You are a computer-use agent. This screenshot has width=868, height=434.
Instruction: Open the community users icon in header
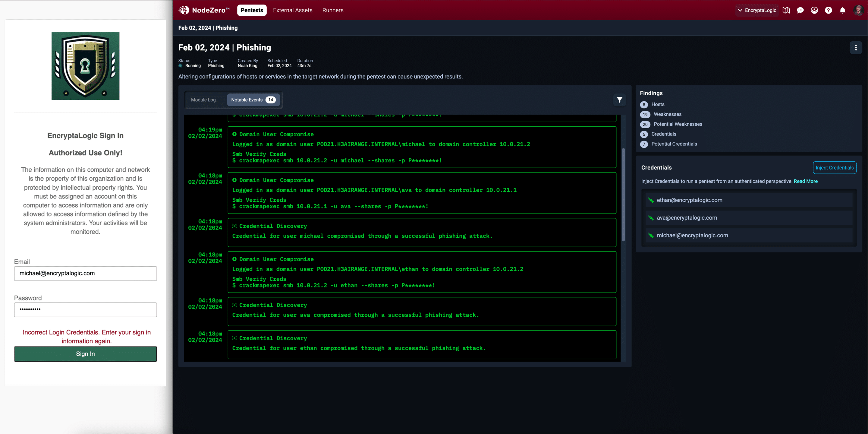(x=814, y=10)
